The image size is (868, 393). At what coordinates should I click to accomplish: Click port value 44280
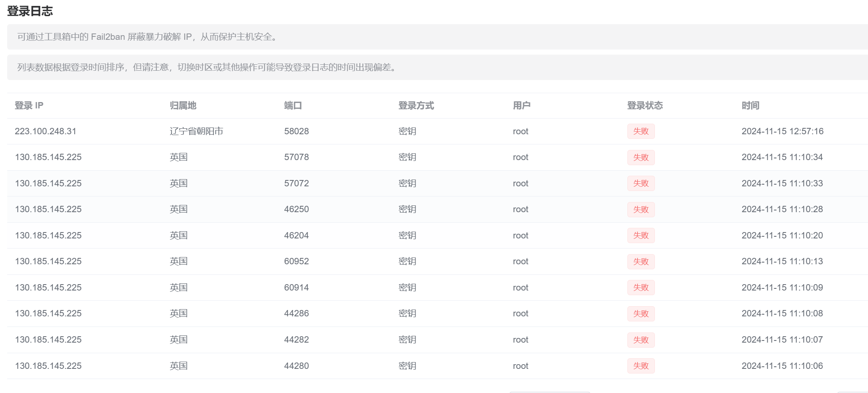[x=297, y=366]
